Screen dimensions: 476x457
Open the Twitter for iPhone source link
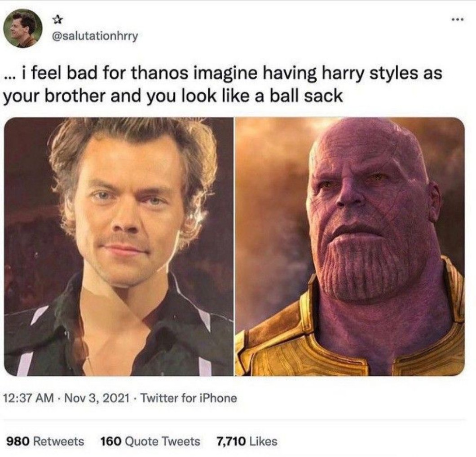pos(189,398)
